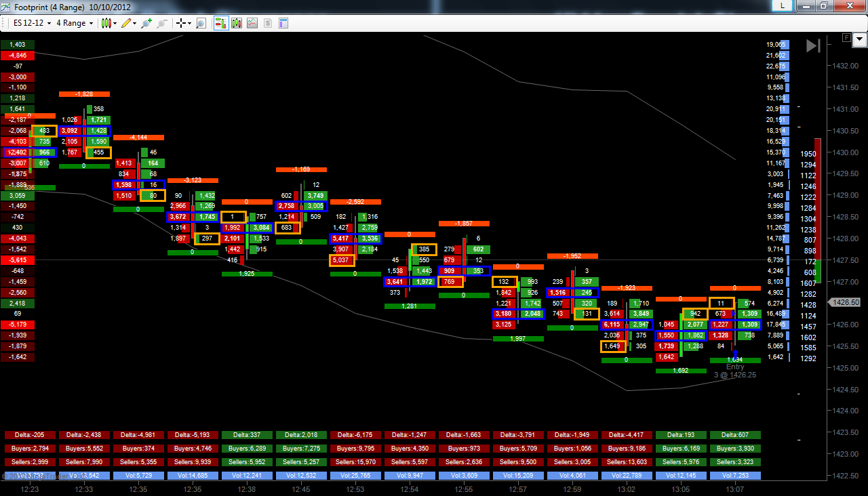The width and height of the screenshot is (868, 496).
Task: Click the 12:23 time axis label
Action: coord(30,488)
